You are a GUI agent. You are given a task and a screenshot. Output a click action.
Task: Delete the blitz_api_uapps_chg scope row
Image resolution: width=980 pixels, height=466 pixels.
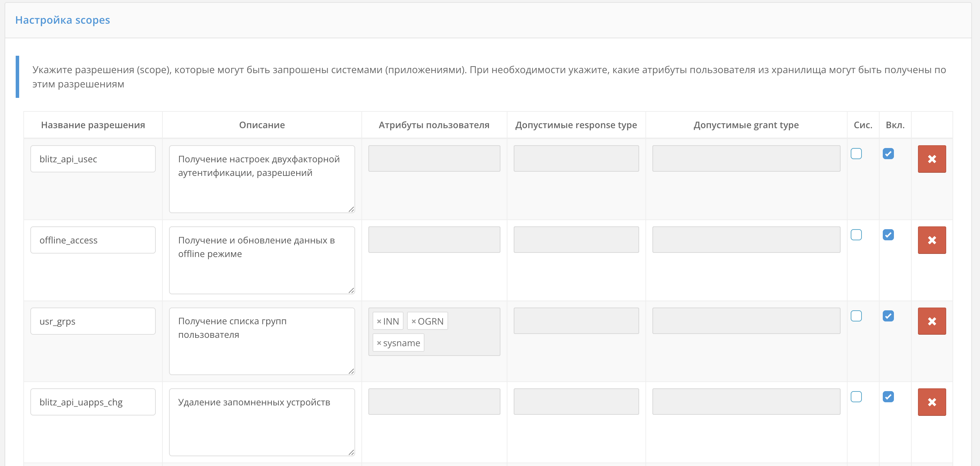coord(931,402)
